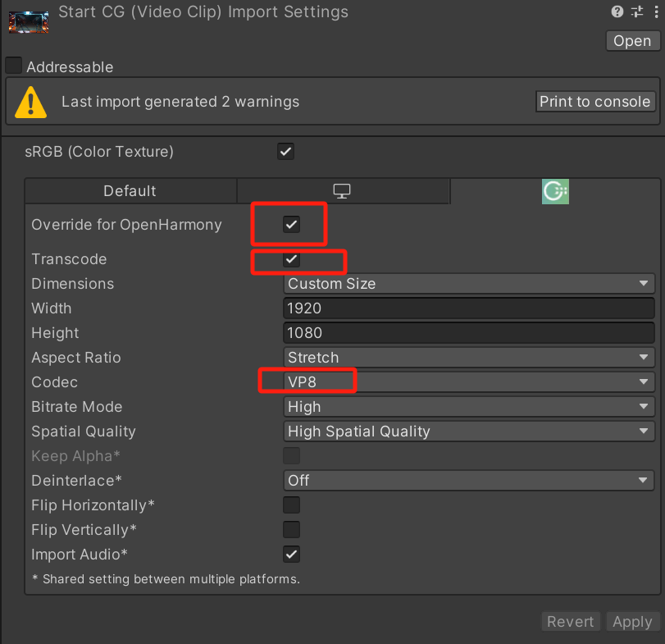The width and height of the screenshot is (665, 644).
Task: Click the yellow warning triangle icon
Action: pyautogui.click(x=31, y=102)
